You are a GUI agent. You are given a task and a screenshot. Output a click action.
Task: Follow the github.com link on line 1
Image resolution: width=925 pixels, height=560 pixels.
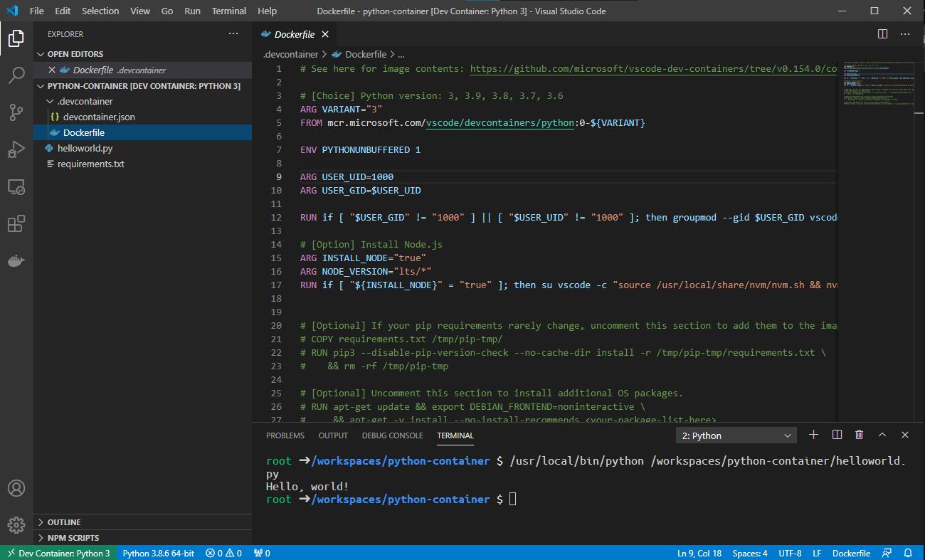[654, 69]
